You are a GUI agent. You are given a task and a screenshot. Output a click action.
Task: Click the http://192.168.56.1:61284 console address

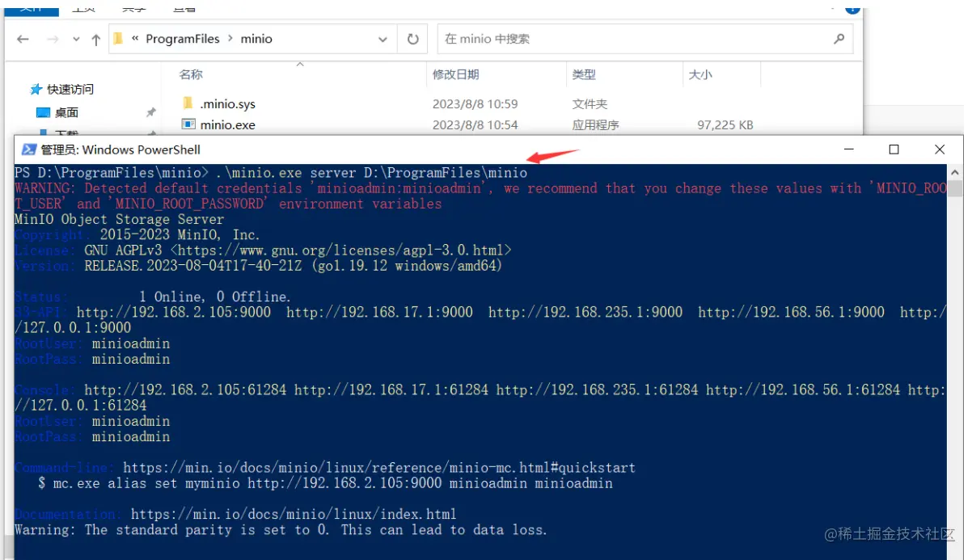[803, 390]
